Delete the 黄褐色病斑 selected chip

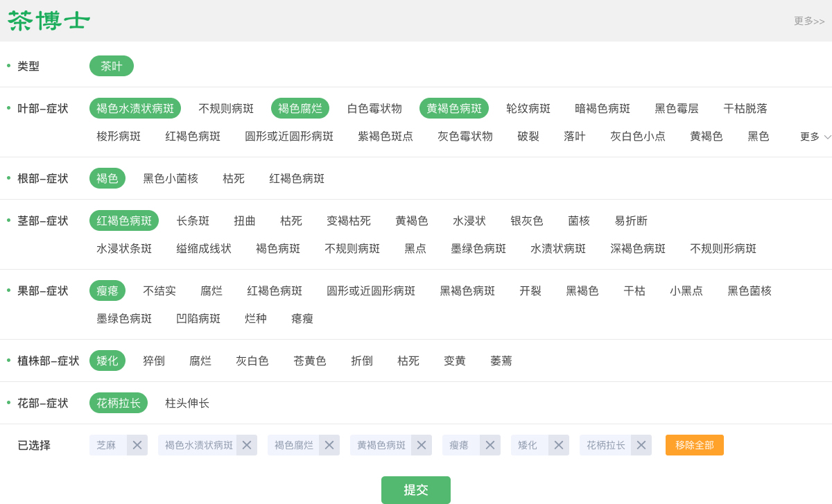click(x=422, y=445)
